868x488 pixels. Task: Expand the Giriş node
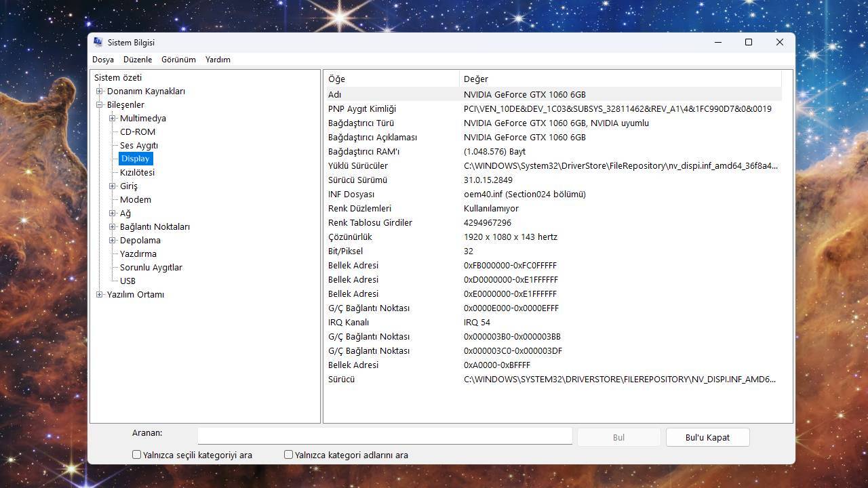coord(112,186)
